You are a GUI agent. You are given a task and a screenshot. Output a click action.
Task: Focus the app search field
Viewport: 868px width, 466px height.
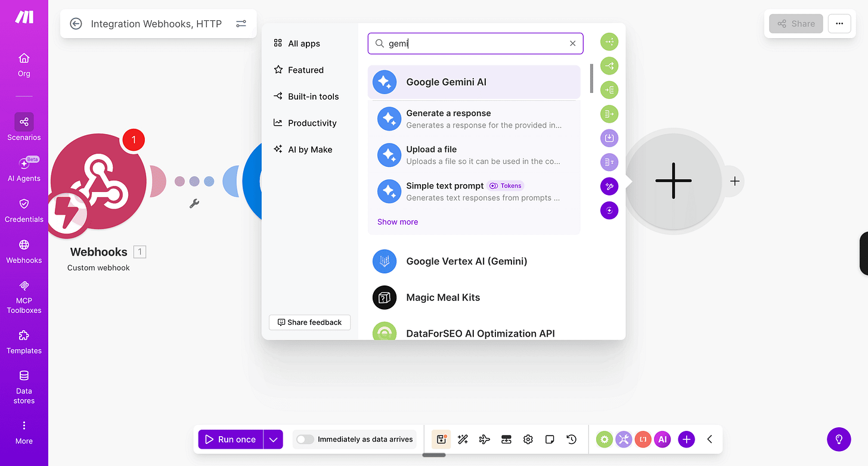(475, 44)
